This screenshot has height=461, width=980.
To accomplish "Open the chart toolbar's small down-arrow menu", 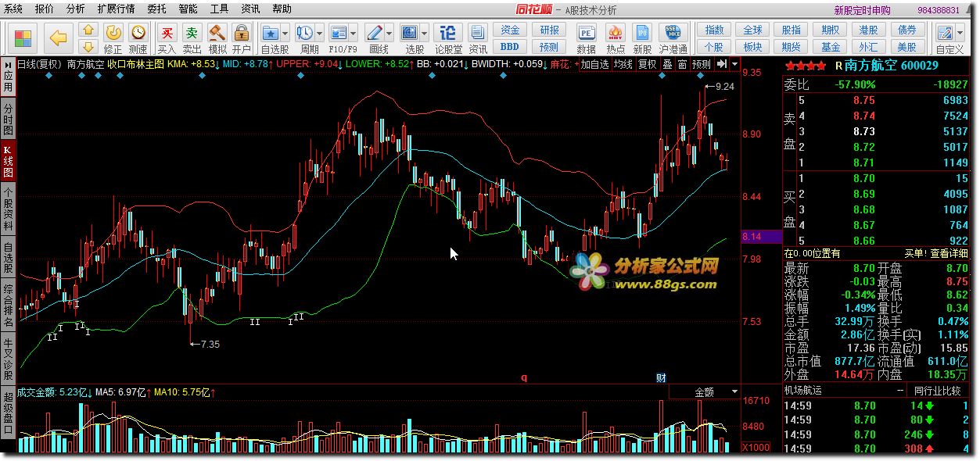I will tap(735, 64).
